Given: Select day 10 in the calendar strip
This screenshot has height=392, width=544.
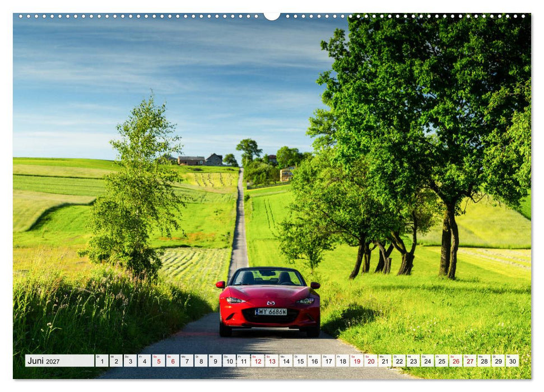Looking at the screenshot, I should pos(229,361).
